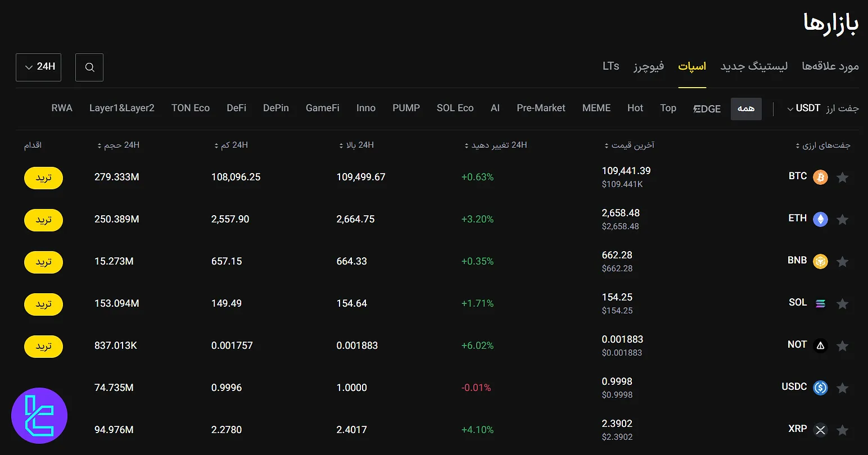Switch to the فیوچرز (Futures) tab
This screenshot has width=868, height=455.
pyautogui.click(x=649, y=66)
